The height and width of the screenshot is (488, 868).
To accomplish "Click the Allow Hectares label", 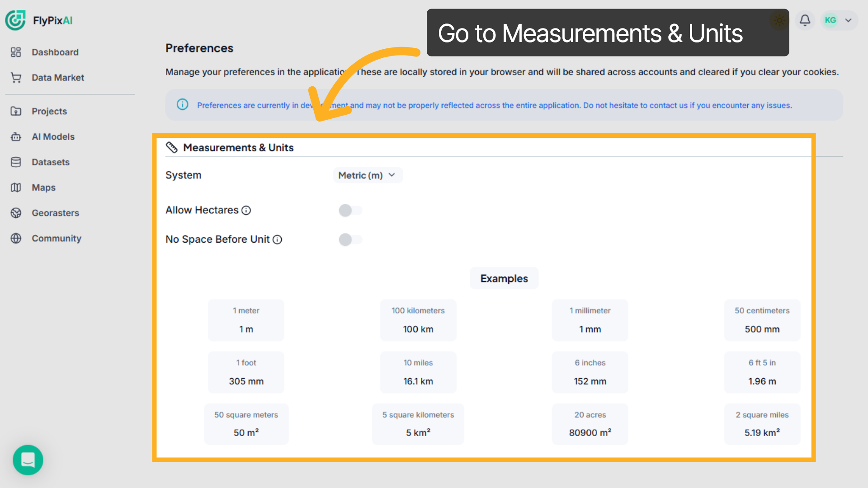I will click(202, 210).
